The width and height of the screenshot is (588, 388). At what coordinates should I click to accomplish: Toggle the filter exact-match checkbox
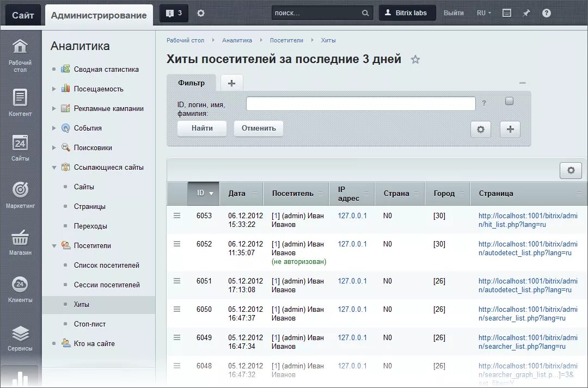click(509, 101)
